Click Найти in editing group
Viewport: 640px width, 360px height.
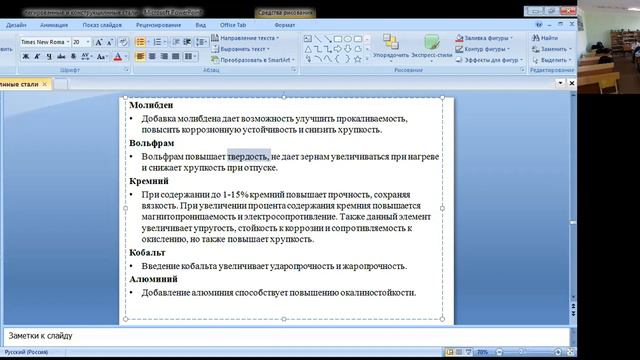click(545, 38)
